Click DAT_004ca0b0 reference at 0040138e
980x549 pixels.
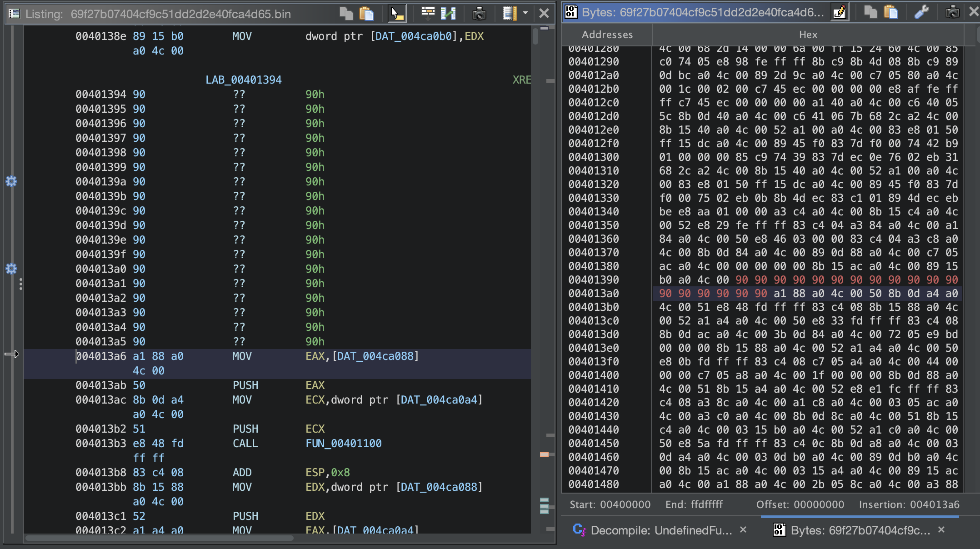click(414, 36)
